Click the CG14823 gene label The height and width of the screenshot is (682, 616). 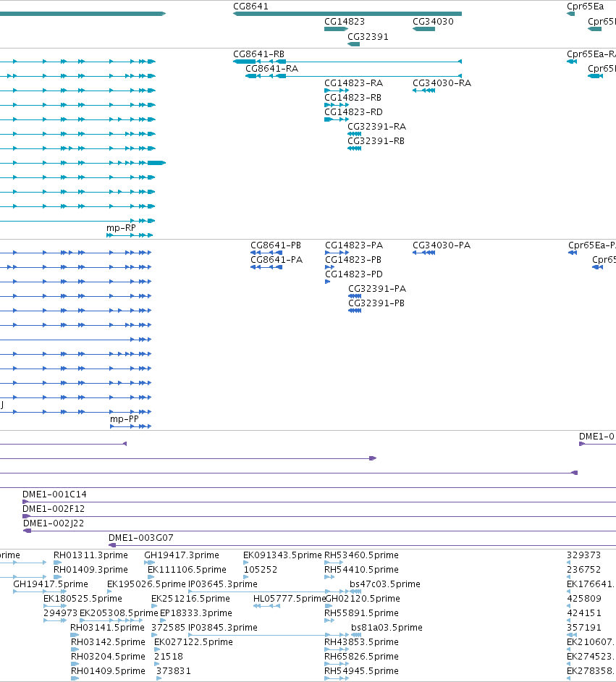point(345,22)
